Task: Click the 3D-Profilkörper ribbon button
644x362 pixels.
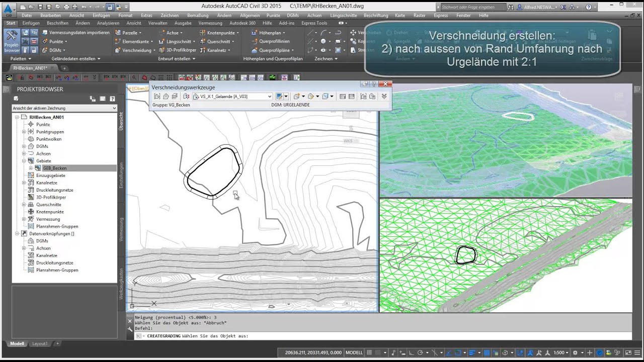Action: pos(177,50)
